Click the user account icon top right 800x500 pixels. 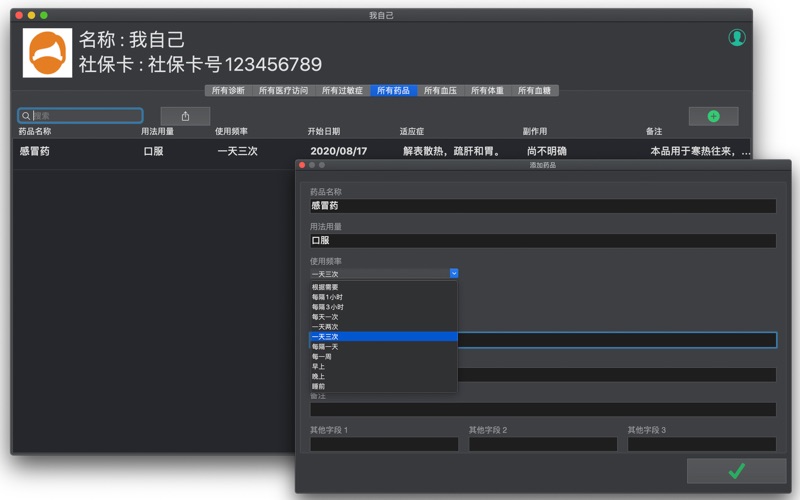737,38
